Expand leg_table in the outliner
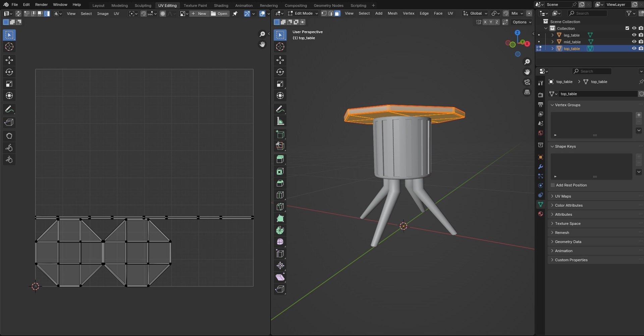The height and width of the screenshot is (336, 644). tap(552, 35)
